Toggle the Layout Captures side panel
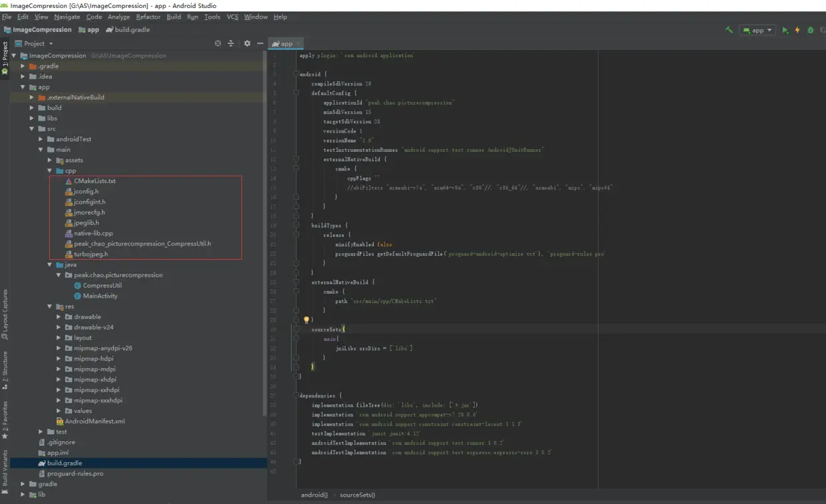The height and width of the screenshot is (504, 826). pyautogui.click(x=5, y=314)
